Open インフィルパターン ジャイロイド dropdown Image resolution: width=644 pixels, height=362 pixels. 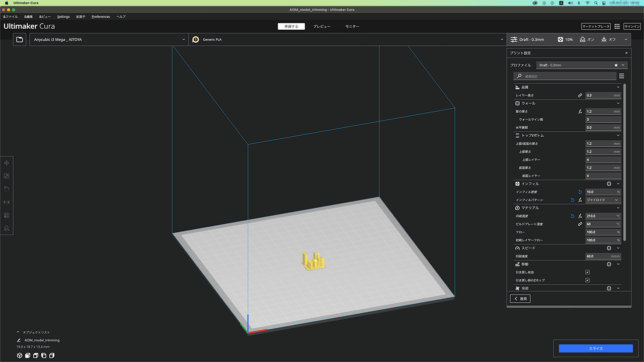pyautogui.click(x=603, y=200)
